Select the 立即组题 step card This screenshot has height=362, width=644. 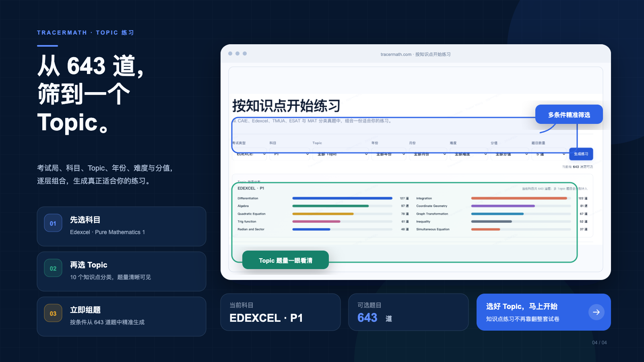coord(122,317)
